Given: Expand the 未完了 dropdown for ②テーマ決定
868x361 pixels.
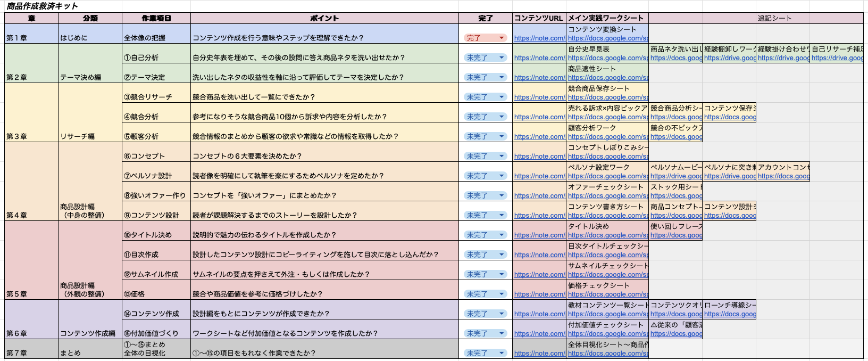Looking at the screenshot, I should 485,77.
